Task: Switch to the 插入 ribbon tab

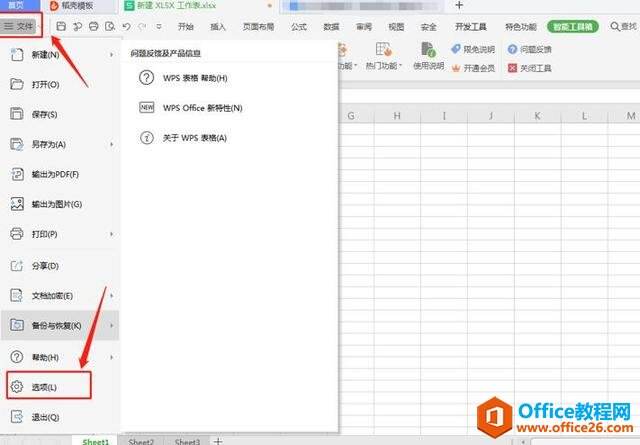Action: point(218,27)
